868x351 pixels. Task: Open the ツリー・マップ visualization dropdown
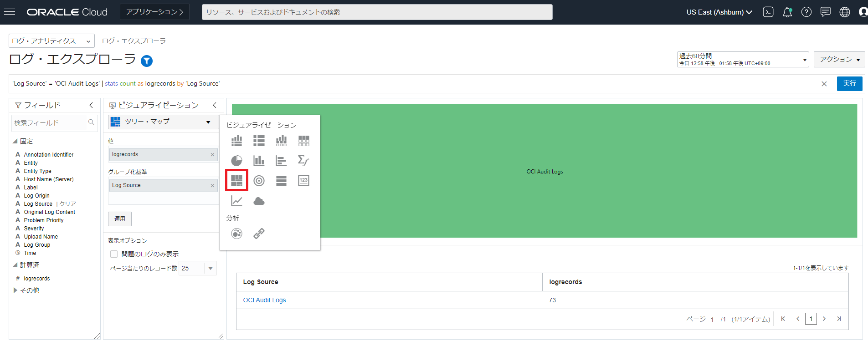click(161, 122)
